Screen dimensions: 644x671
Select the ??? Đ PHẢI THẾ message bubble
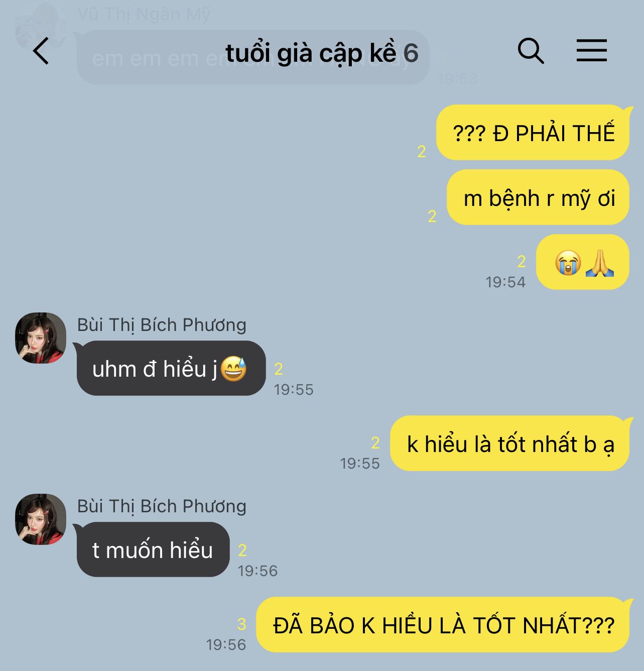pyautogui.click(x=533, y=133)
